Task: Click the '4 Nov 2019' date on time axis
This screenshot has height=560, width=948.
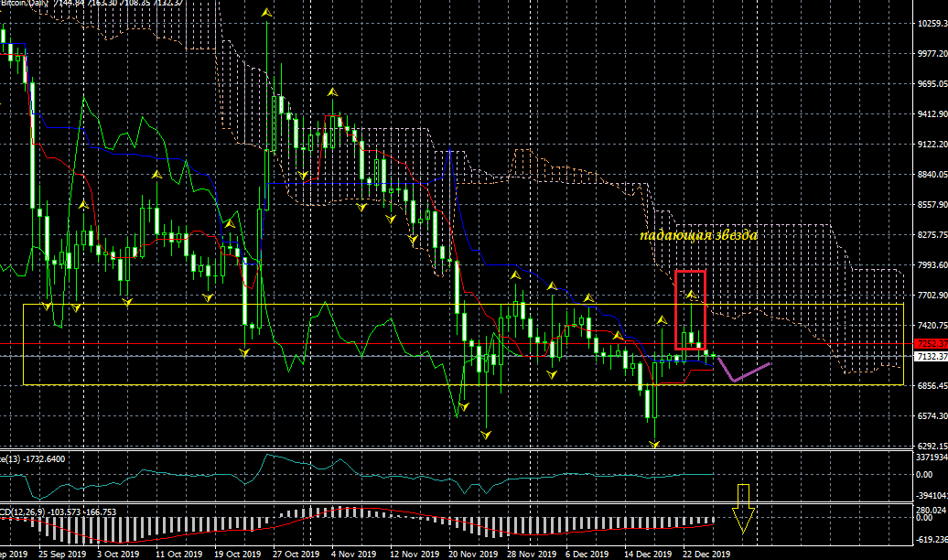Action: tap(352, 554)
